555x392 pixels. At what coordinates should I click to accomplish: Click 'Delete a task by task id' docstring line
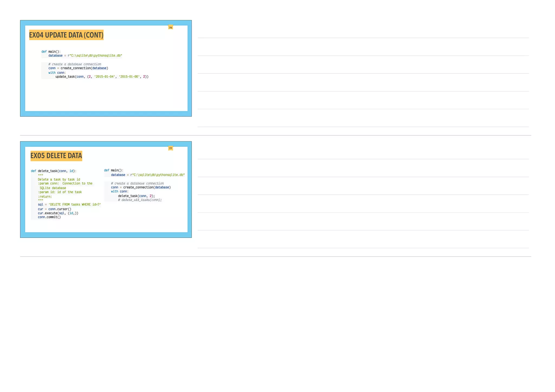click(59, 179)
